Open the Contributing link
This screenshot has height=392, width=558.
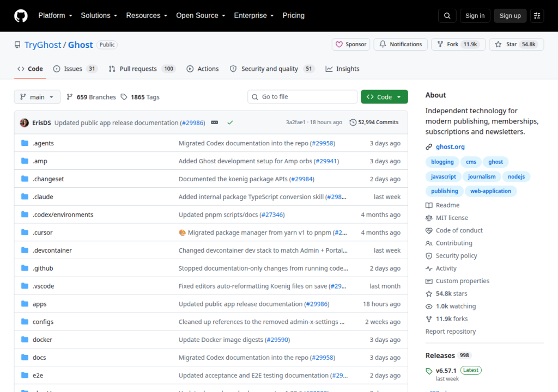click(454, 243)
